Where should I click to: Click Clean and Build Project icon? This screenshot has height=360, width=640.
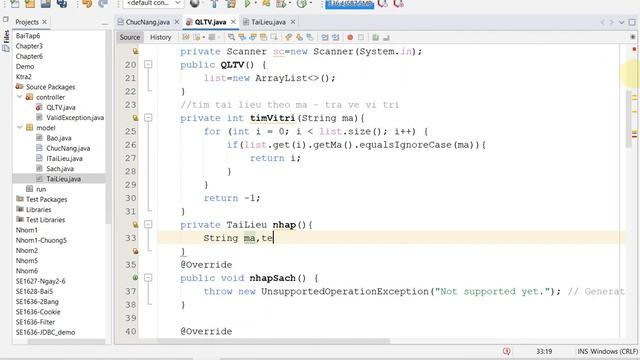pyautogui.click(x=231, y=4)
